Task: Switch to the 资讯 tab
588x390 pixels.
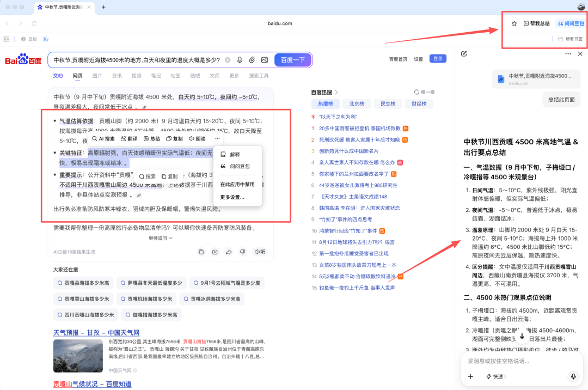Action: [117, 76]
